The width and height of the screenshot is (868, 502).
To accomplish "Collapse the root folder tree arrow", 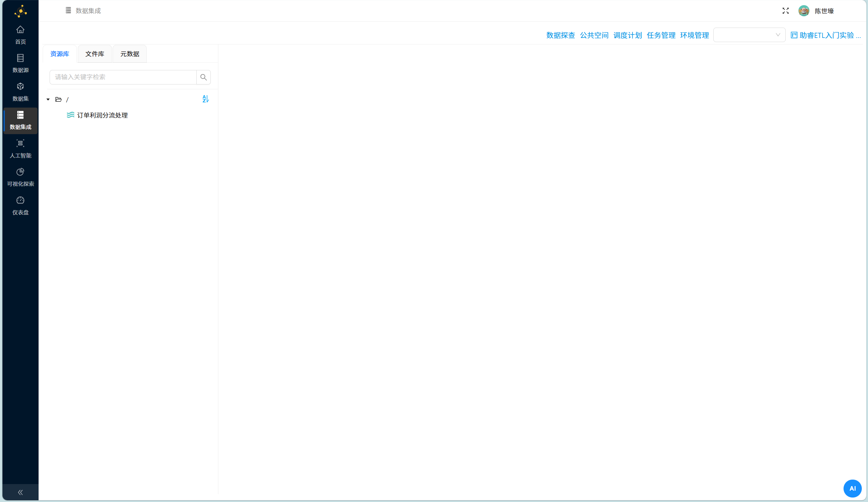I will click(48, 99).
